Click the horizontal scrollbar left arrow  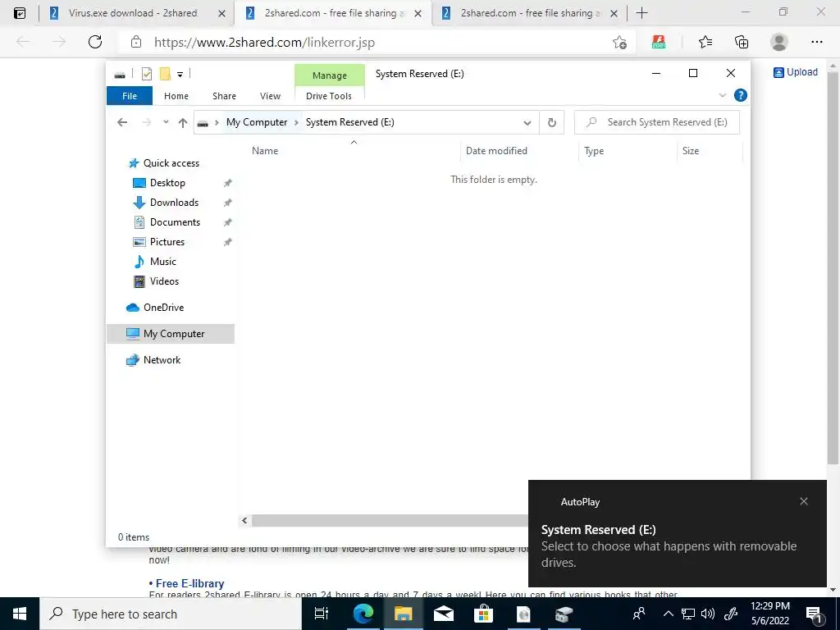click(244, 520)
